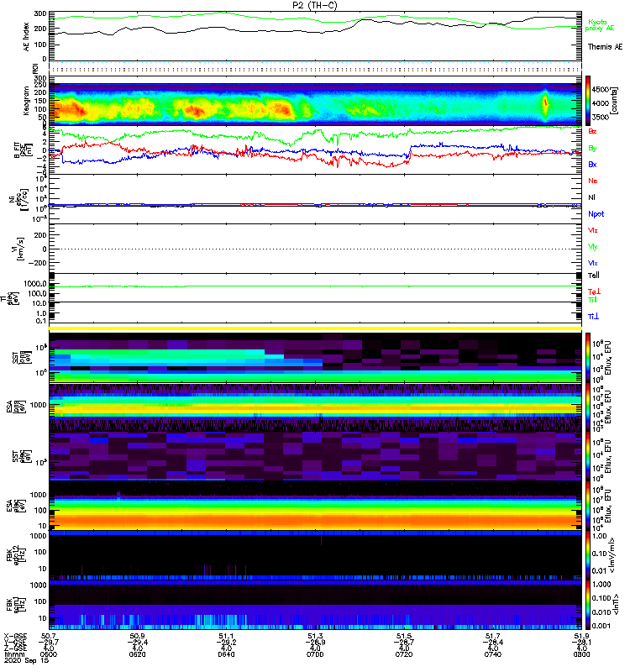
Task: Click the X-GSE value 51.3
Action: 315,636
